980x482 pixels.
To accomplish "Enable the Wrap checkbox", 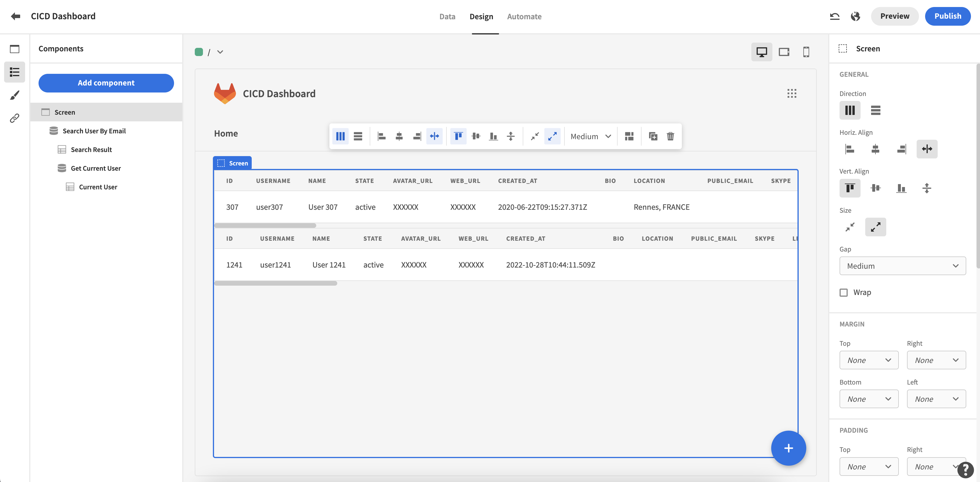I will tap(843, 292).
